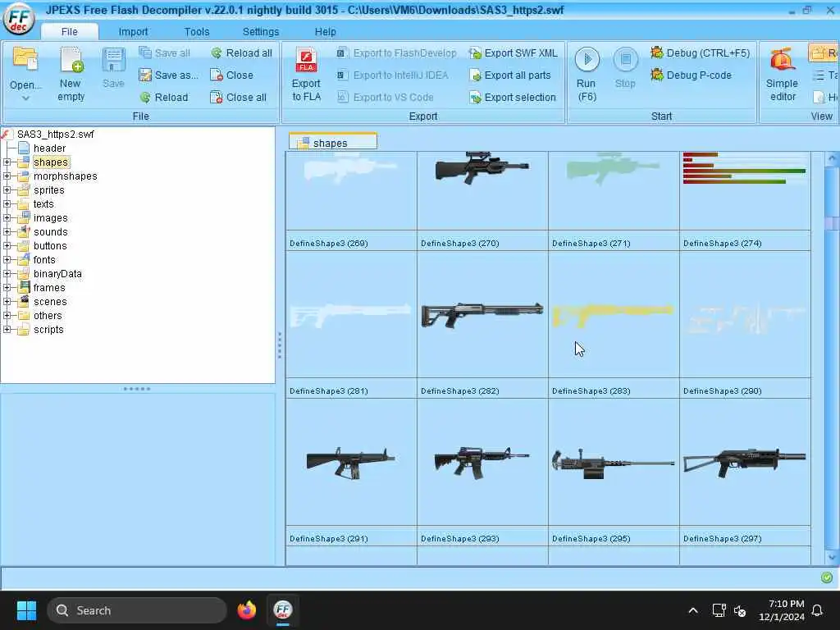Switch to the File ribbon tab
Screen dimensions: 840x630
pyautogui.click(x=69, y=32)
